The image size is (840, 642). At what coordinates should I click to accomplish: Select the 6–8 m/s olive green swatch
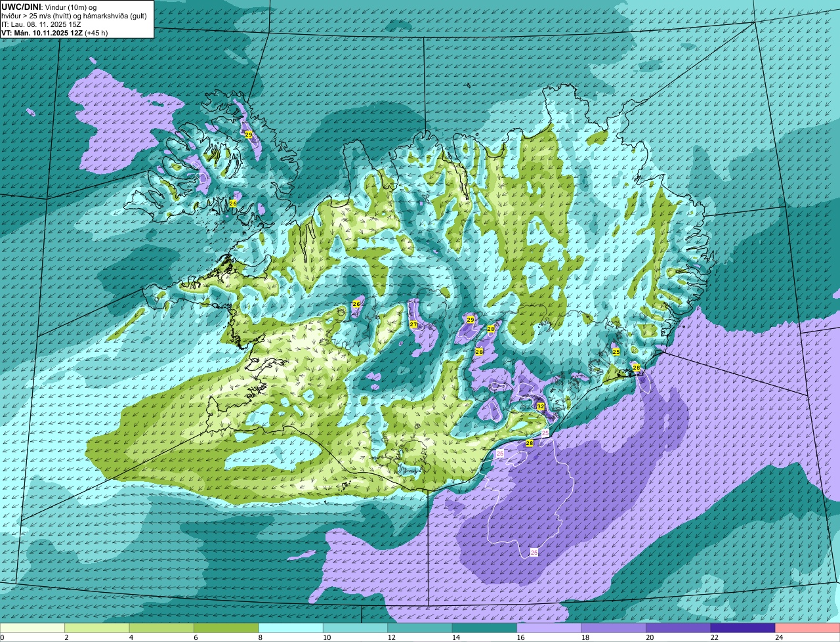[x=226, y=628]
